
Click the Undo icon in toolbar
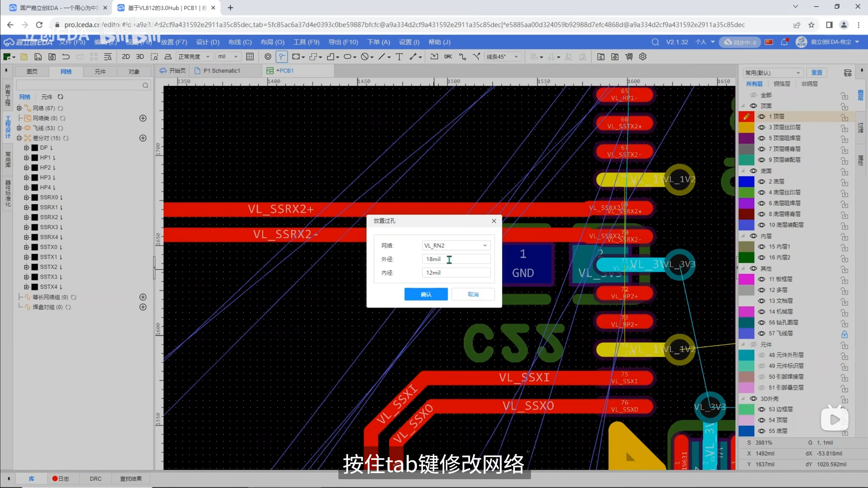(x=66, y=57)
